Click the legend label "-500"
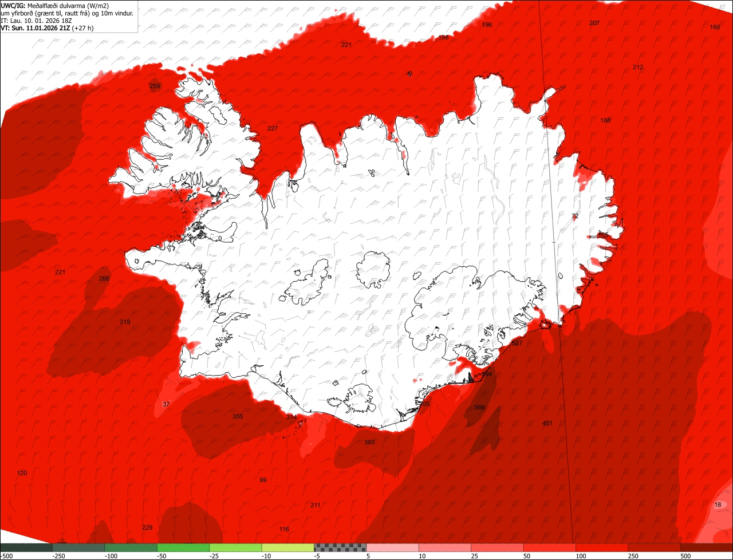The width and height of the screenshot is (733, 560). click(6, 556)
